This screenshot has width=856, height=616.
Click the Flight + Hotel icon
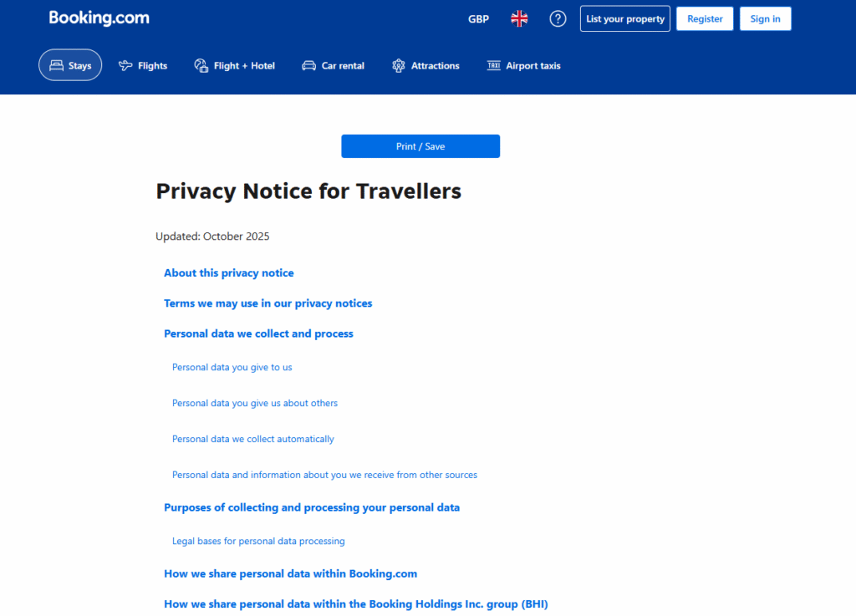click(201, 65)
